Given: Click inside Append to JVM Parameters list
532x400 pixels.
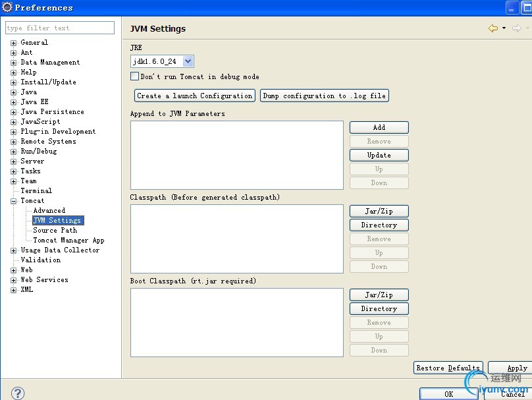Looking at the screenshot, I should (237, 155).
